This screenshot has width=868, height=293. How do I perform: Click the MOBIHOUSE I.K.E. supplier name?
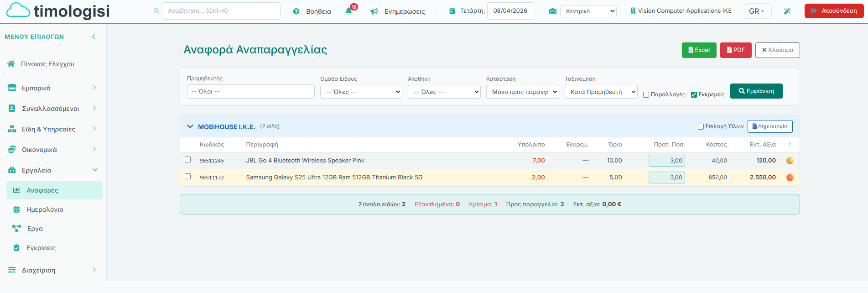(226, 127)
